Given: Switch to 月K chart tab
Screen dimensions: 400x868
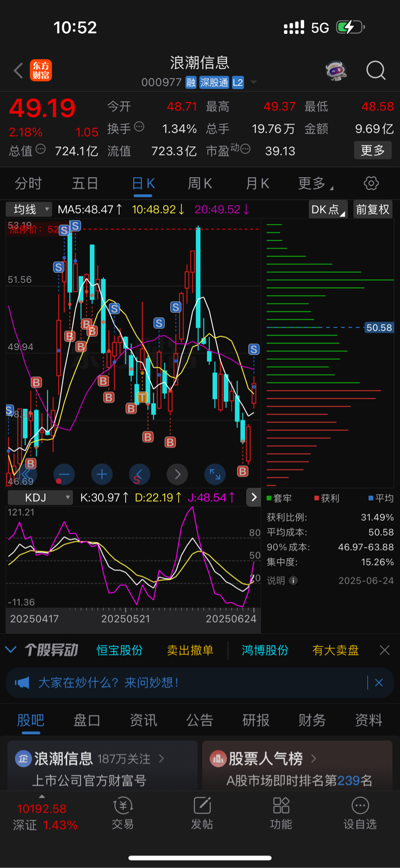Looking at the screenshot, I should tap(257, 184).
